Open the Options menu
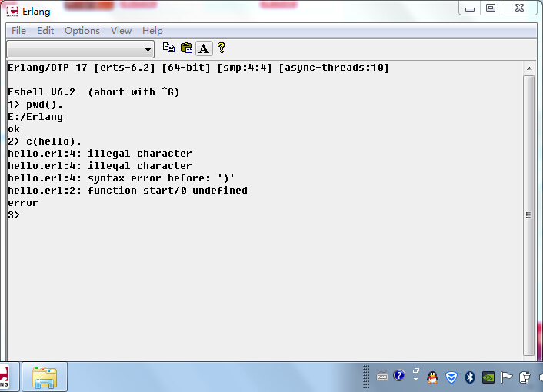The image size is (543, 392). [x=82, y=31]
